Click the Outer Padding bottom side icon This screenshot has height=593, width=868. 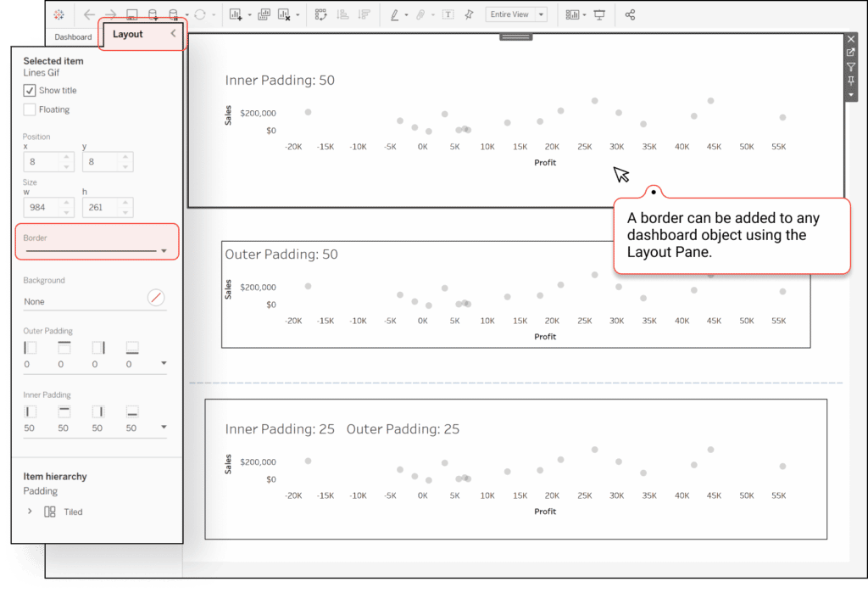pyautogui.click(x=132, y=348)
